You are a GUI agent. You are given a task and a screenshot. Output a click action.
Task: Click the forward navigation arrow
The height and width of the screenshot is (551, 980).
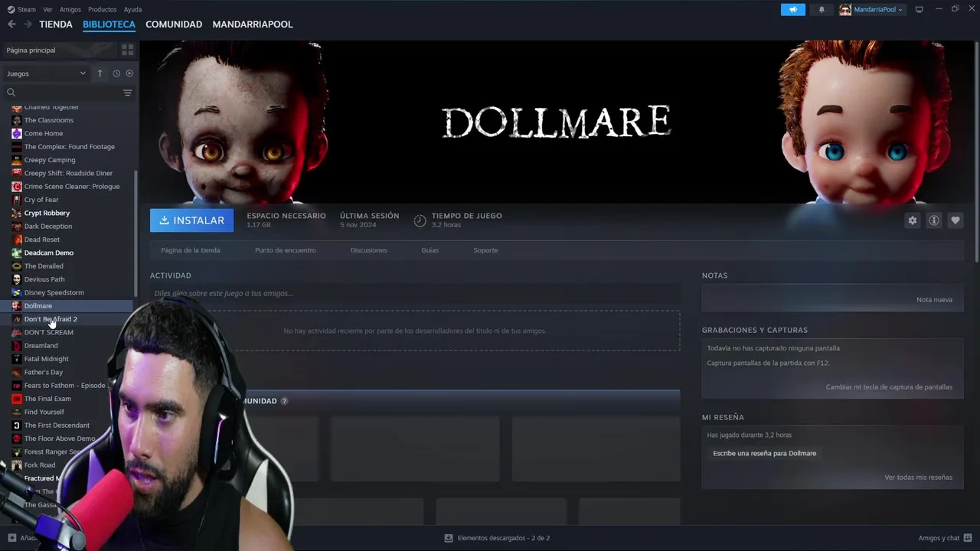28,24
